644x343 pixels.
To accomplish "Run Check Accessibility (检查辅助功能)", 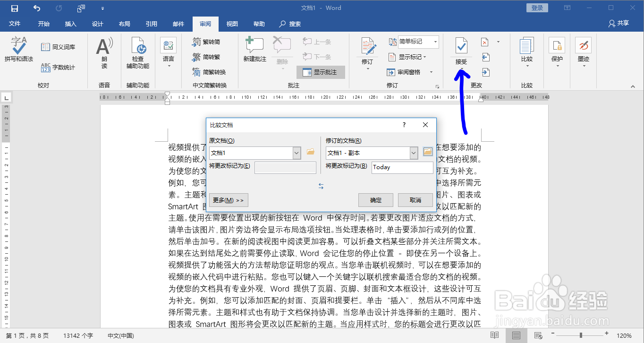I will coord(138,53).
